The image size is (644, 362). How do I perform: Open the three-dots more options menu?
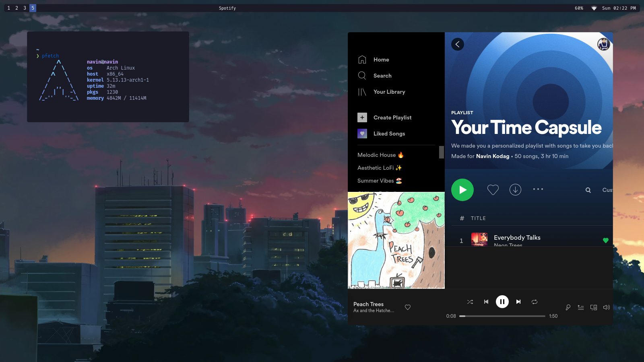tap(538, 189)
